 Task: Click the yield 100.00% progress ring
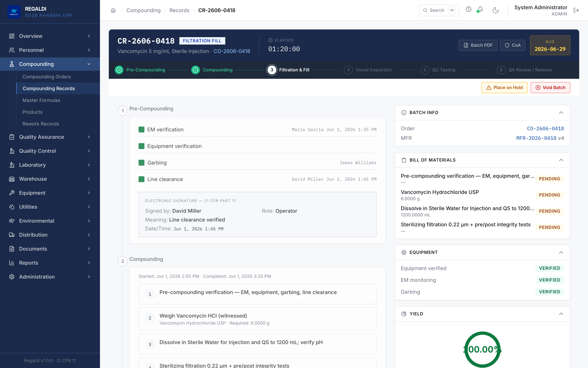pyautogui.click(x=482, y=349)
